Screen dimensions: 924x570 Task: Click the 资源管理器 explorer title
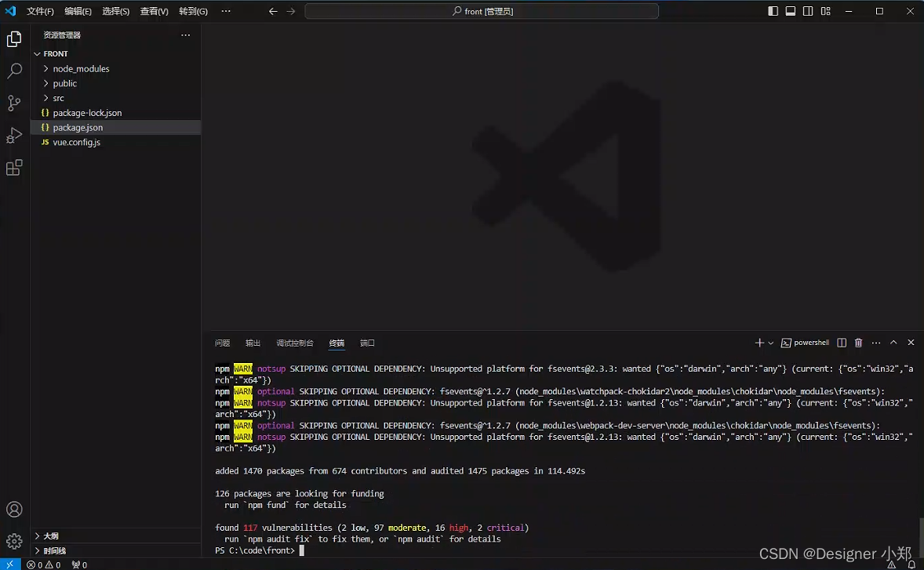pyautogui.click(x=62, y=35)
